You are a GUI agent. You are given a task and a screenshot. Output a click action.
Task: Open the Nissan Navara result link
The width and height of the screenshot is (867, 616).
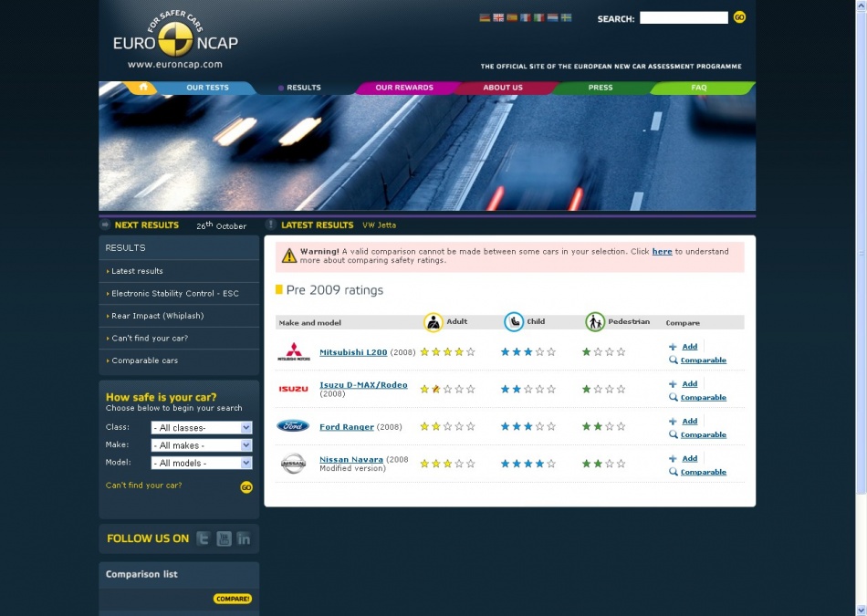351,460
